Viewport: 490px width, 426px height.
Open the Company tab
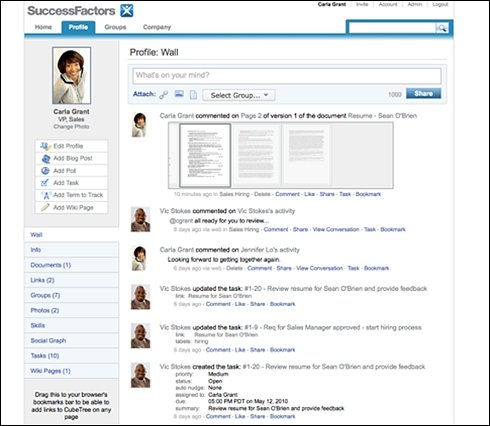pos(157,27)
